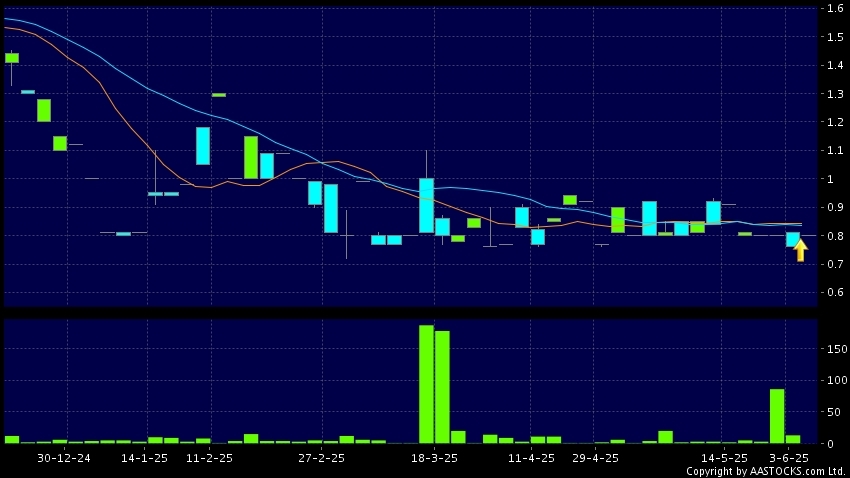Click the last cyan candle just below 0.8
Viewport: 850px width, 478px height.
point(793,240)
